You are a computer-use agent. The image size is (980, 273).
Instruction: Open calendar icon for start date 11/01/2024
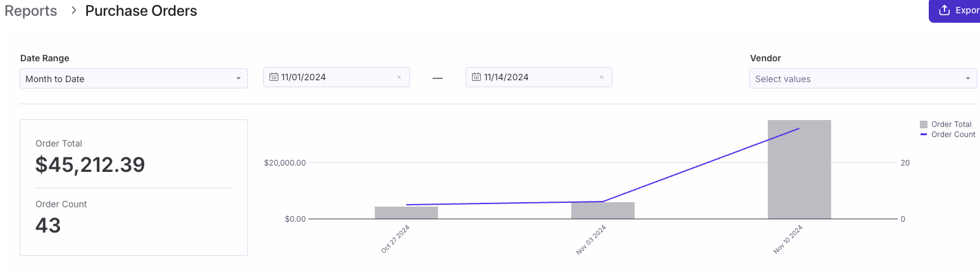tap(274, 77)
